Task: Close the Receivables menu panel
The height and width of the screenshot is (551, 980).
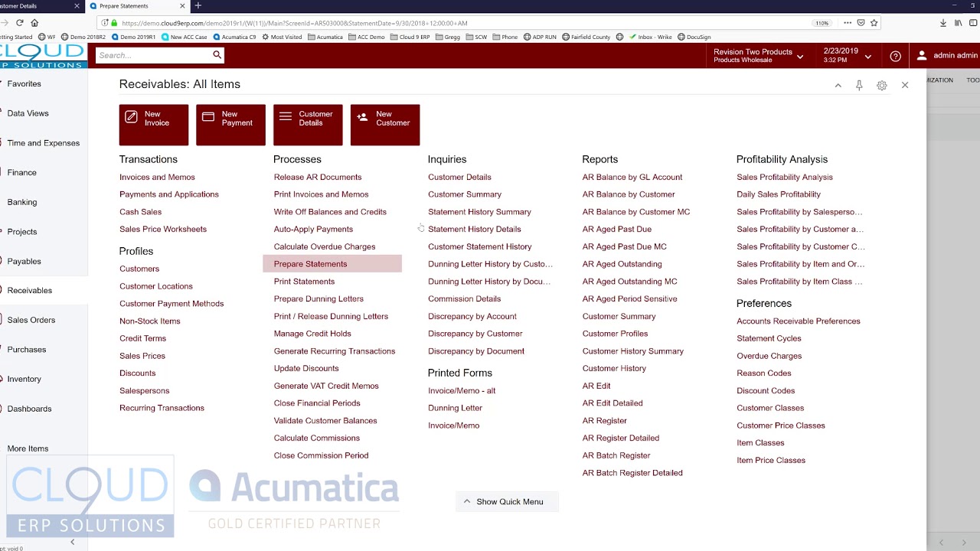Action: coord(905,85)
